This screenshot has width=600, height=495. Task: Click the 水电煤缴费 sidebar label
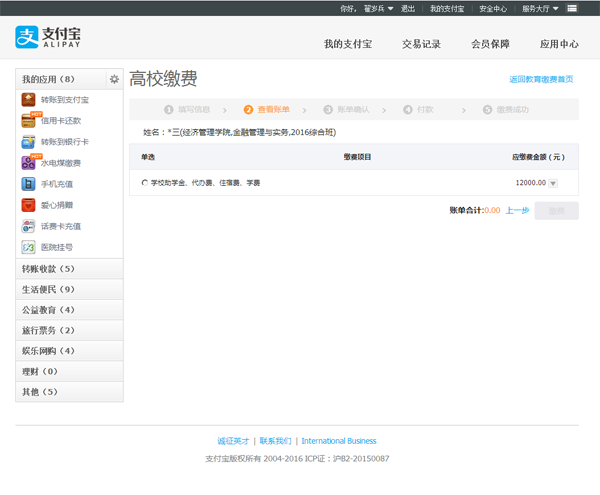pyautogui.click(x=61, y=163)
